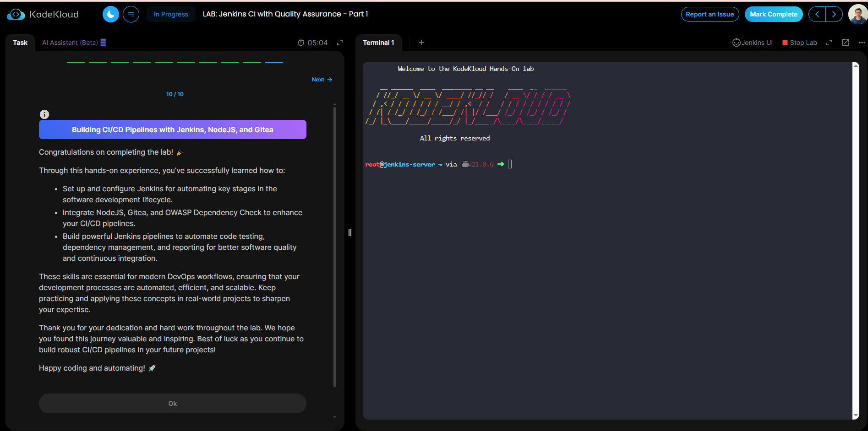The image size is (868, 431).
Task: Open the AI Assistant (Beta) tab
Action: 74,43
